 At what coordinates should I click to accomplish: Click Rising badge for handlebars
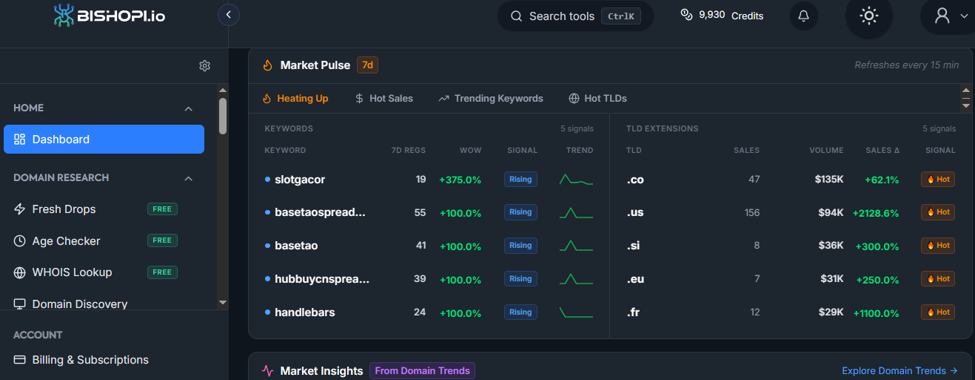coord(520,312)
